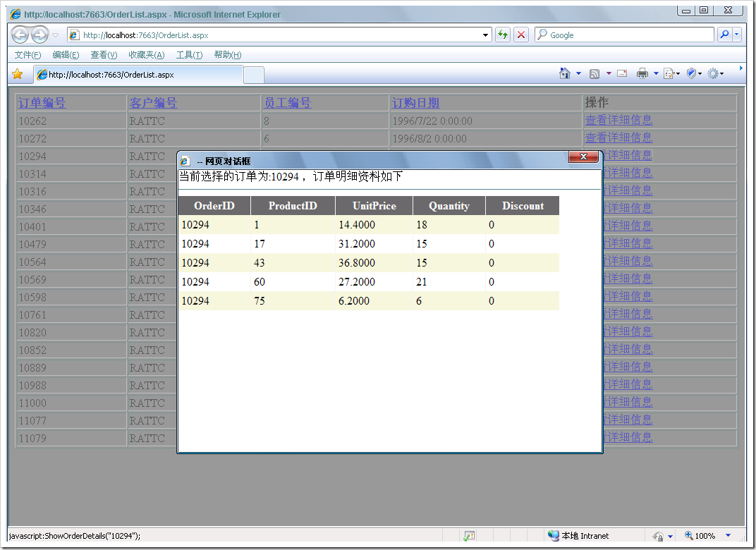Expand the address bar URL history dropdown

click(x=486, y=35)
